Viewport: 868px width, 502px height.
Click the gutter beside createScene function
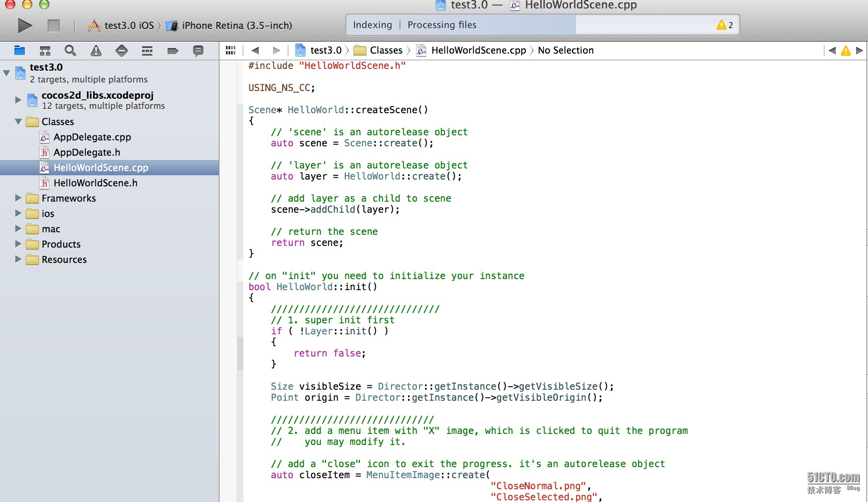click(240, 181)
